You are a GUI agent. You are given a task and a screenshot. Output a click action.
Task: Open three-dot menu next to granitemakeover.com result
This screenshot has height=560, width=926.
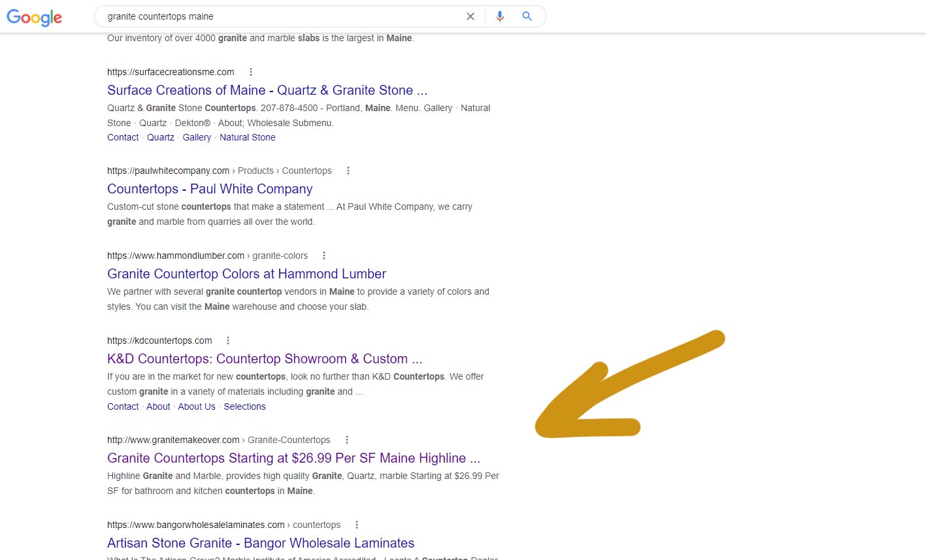pyautogui.click(x=347, y=440)
